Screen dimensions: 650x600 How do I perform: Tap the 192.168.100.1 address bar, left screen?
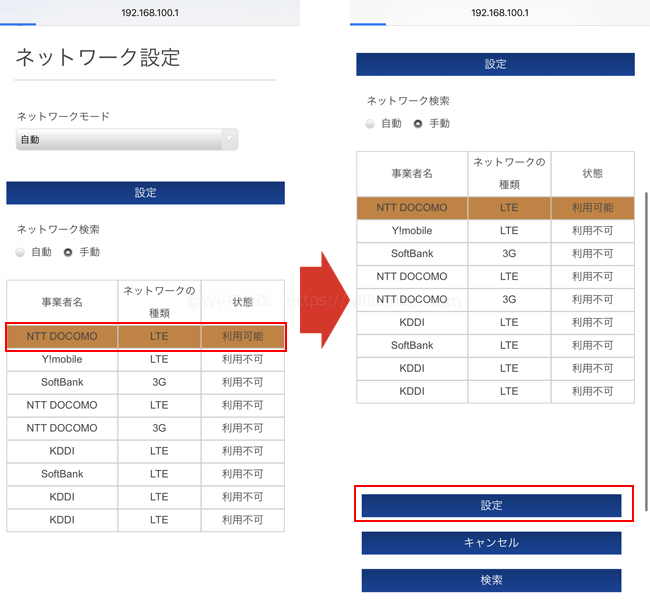pos(150,12)
